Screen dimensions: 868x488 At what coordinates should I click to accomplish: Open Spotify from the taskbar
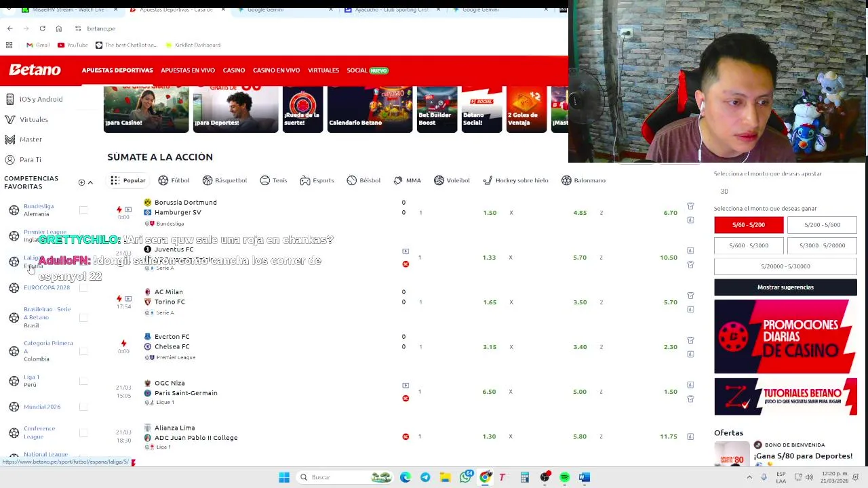564,477
